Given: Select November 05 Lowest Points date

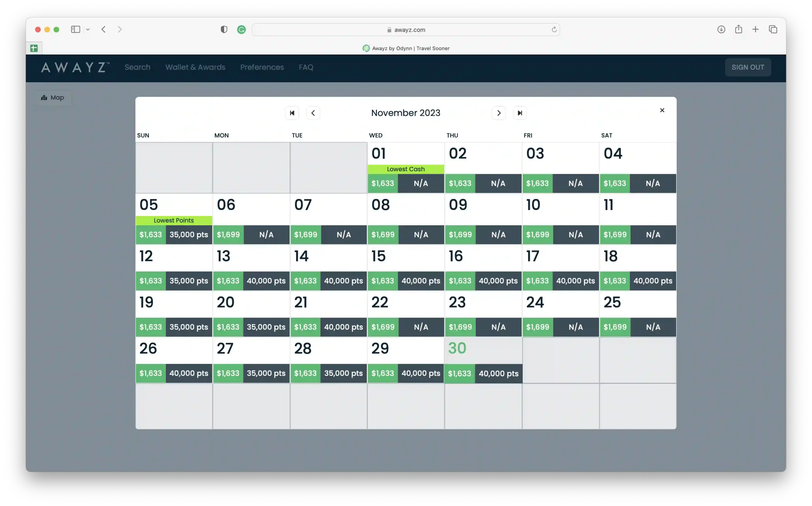Looking at the screenshot, I should click(174, 220).
